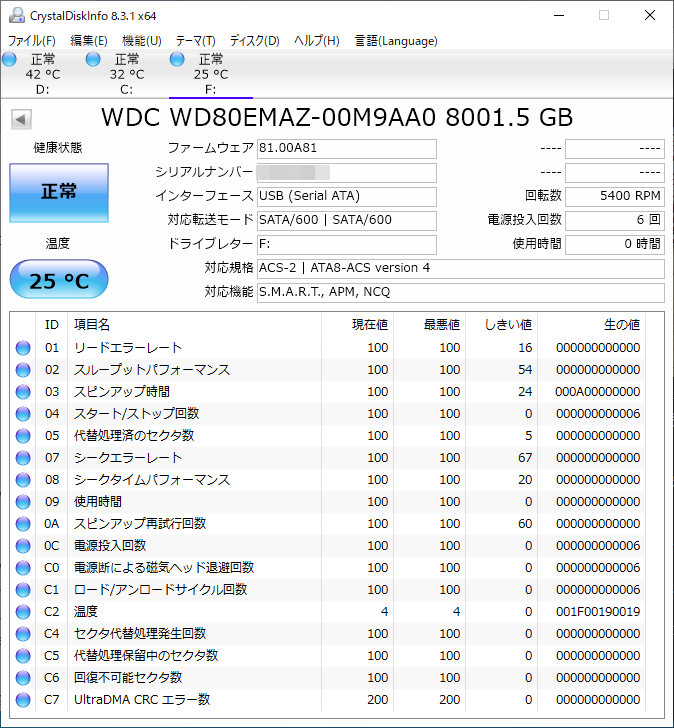Click status orb of row 01 リードエラーレート
Screen dimensions: 674x728
click(23, 348)
